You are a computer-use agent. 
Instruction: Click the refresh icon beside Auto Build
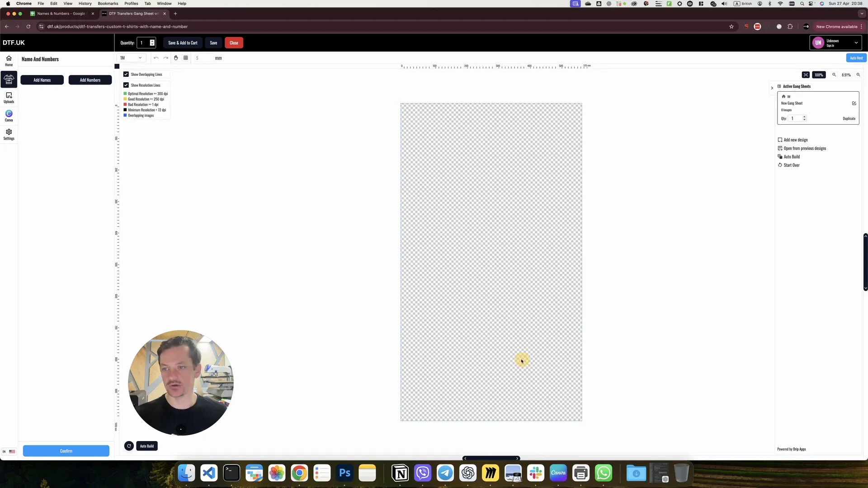129,446
